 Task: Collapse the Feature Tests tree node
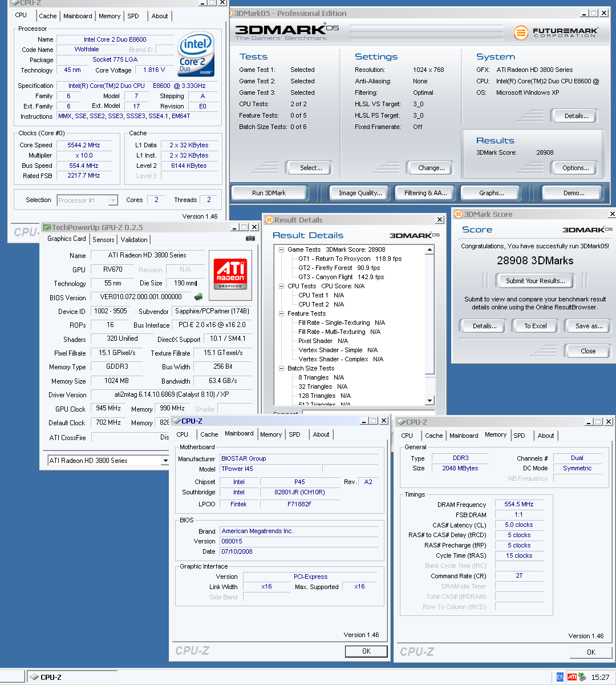click(281, 313)
